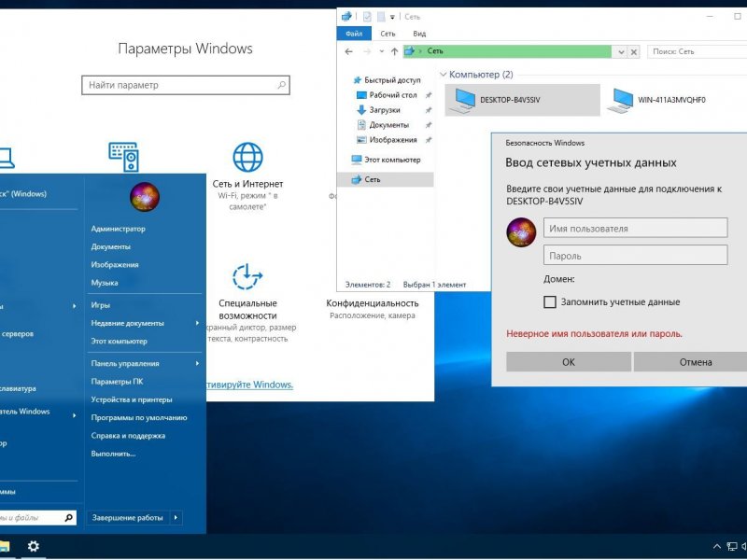Select Документы in Explorer sidebar
747x560 pixels.
tap(388, 125)
